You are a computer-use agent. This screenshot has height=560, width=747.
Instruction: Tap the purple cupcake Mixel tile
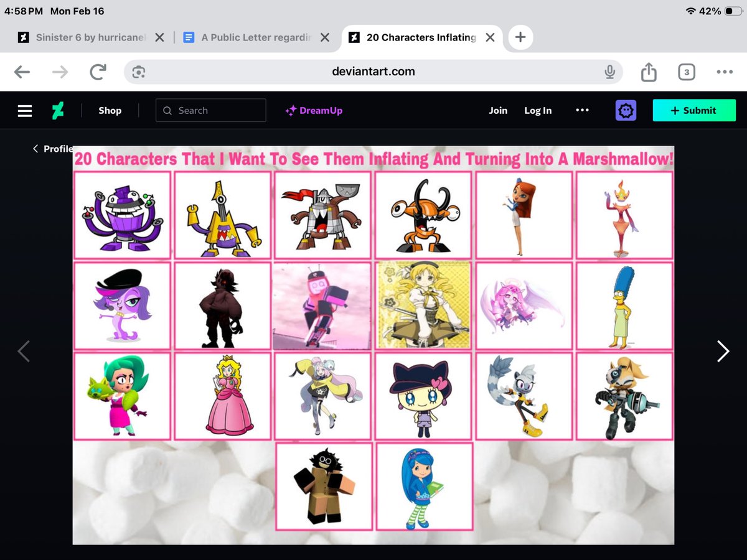(122, 215)
